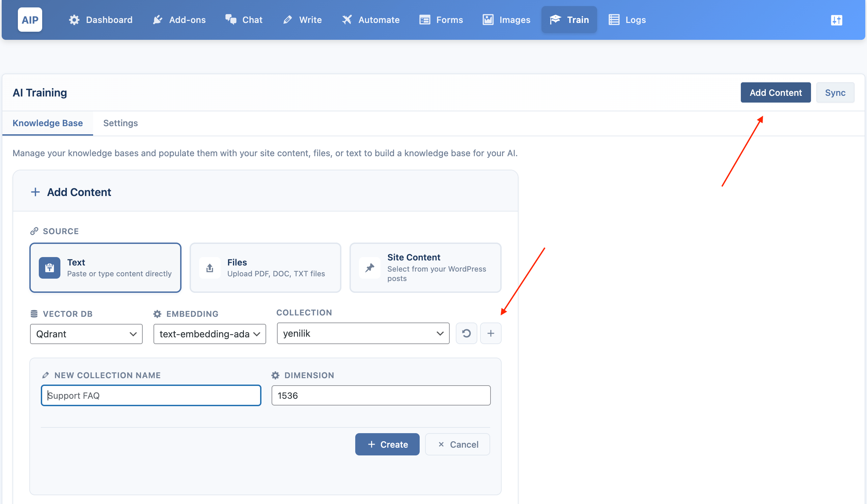This screenshot has height=504, width=867.
Task: Click the Forms icon in navbar
Action: tap(424, 20)
